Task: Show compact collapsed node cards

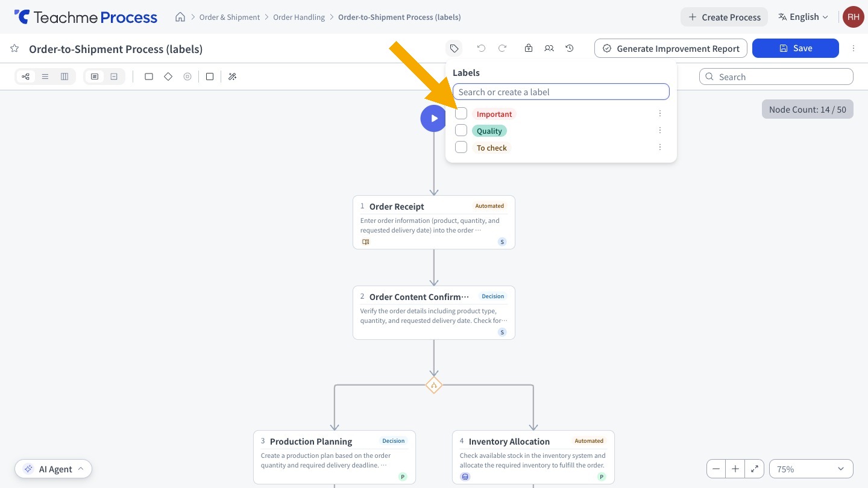Action: click(x=114, y=77)
